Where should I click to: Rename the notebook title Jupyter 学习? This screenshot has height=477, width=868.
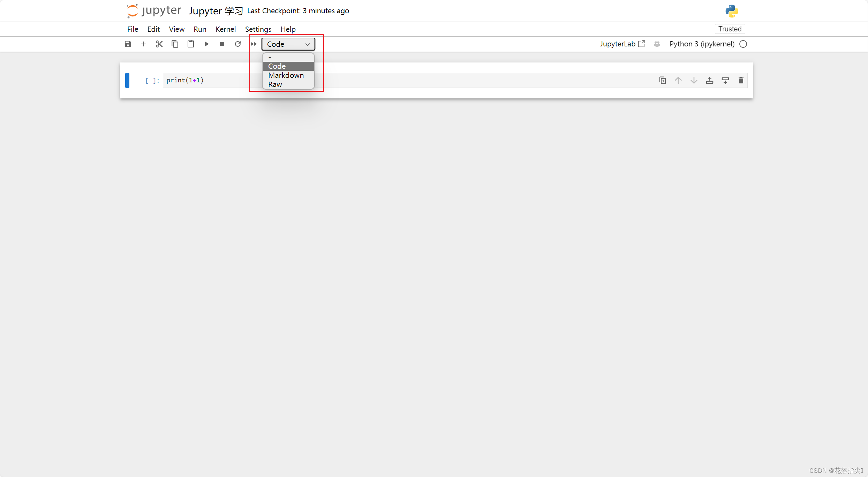point(216,11)
